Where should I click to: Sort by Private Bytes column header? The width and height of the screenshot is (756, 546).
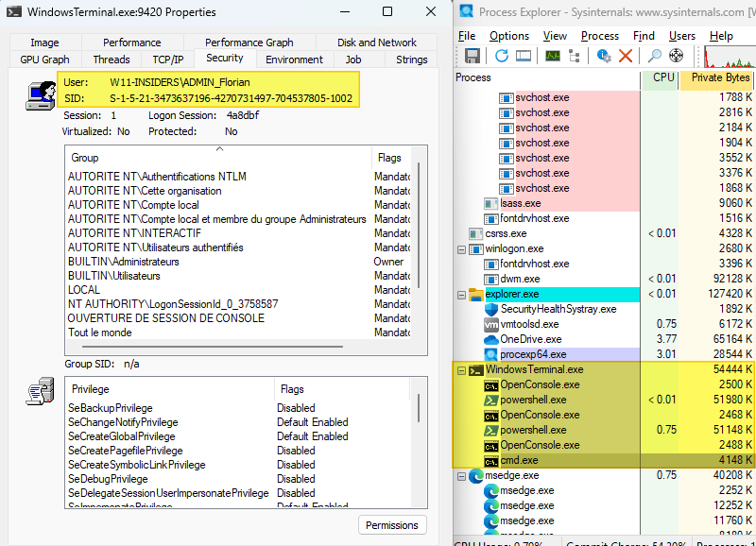pos(719,77)
